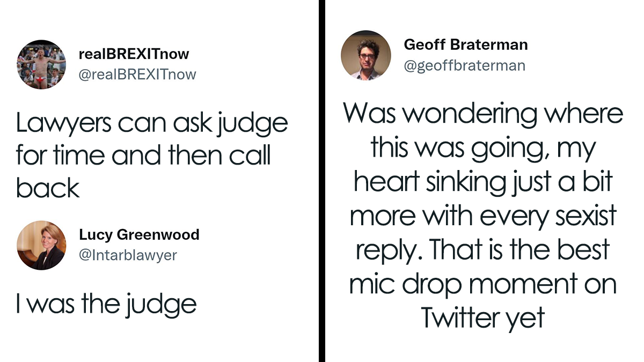This screenshot has height=362, width=644.
Task: Click the "Was wondering where" opening line
Action: coord(483,114)
